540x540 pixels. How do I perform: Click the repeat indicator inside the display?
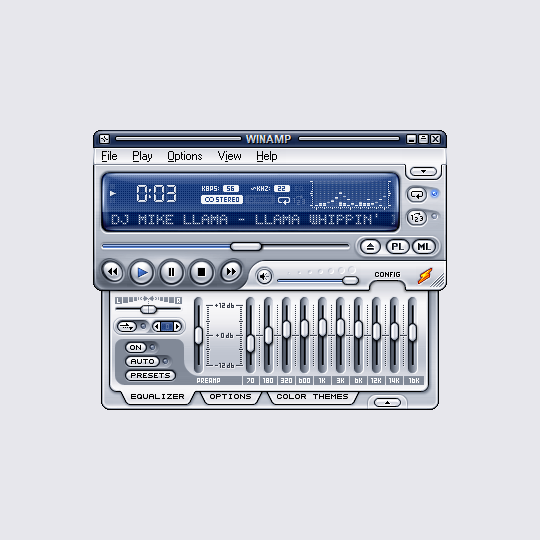pos(284,200)
